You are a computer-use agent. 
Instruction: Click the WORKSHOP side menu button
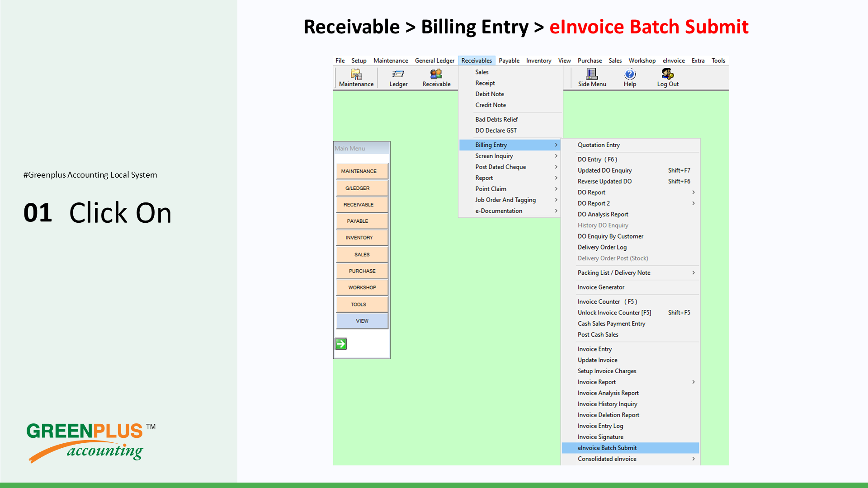coord(362,287)
